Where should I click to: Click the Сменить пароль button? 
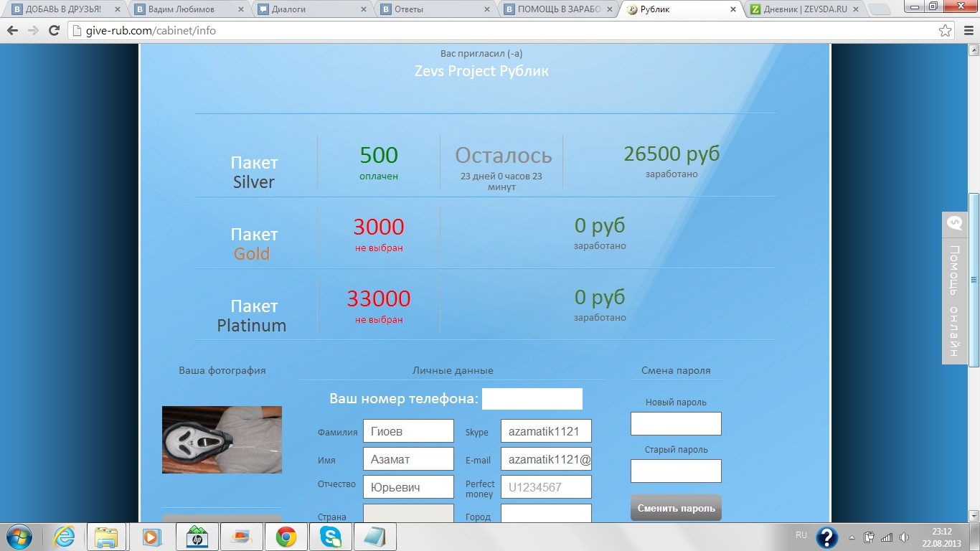pos(676,508)
